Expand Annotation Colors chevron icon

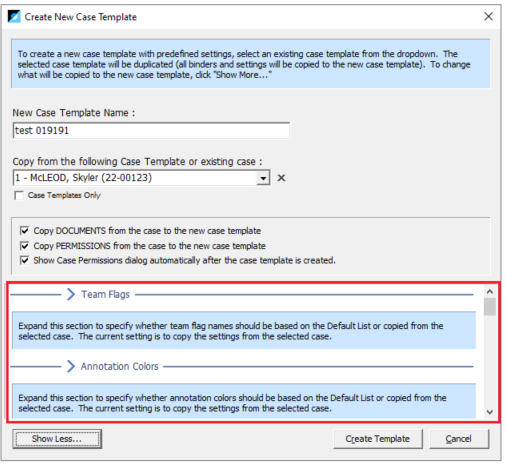[x=71, y=366]
